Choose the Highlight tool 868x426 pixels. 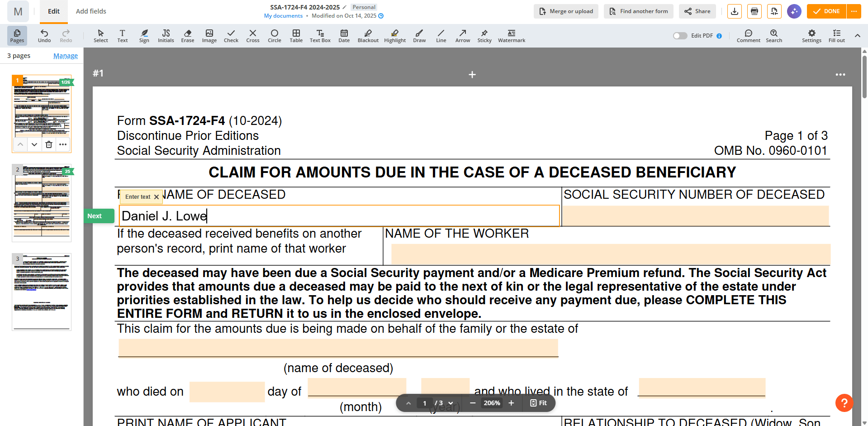click(395, 36)
